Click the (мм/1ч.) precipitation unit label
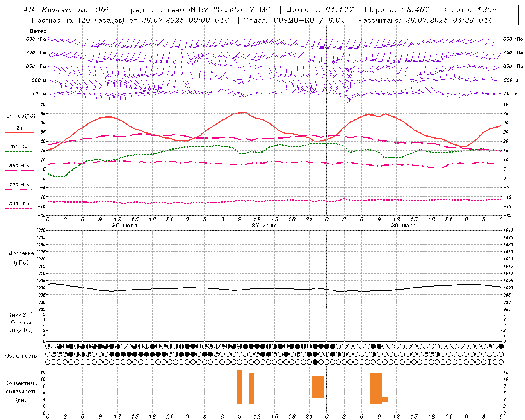Viewport: 525px width, 420px height. (x=21, y=330)
